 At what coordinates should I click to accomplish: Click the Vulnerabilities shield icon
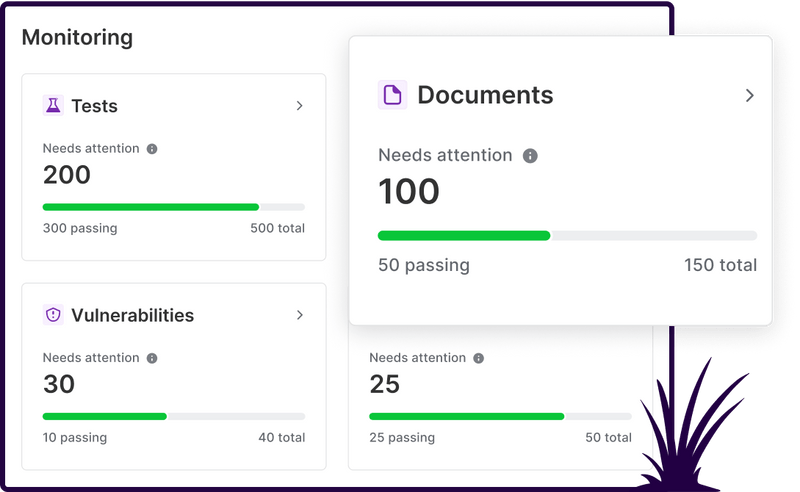[53, 315]
